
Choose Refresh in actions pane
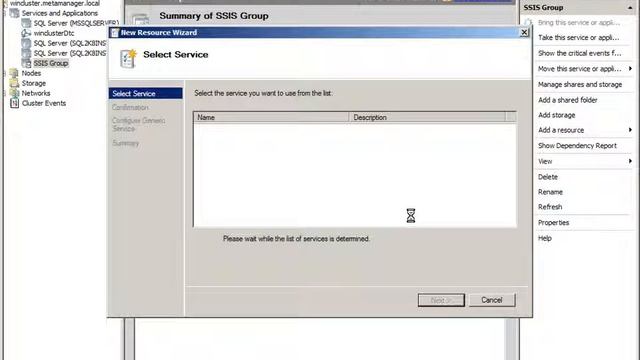click(550, 207)
